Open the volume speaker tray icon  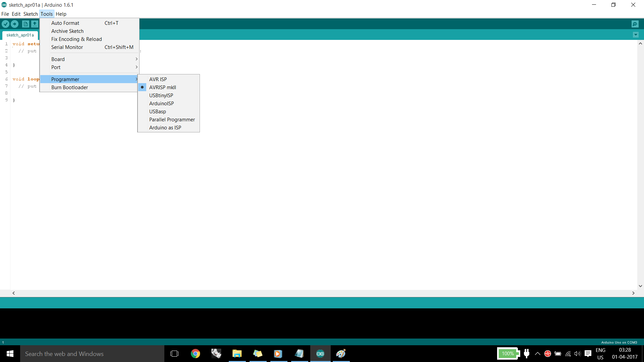pyautogui.click(x=577, y=354)
